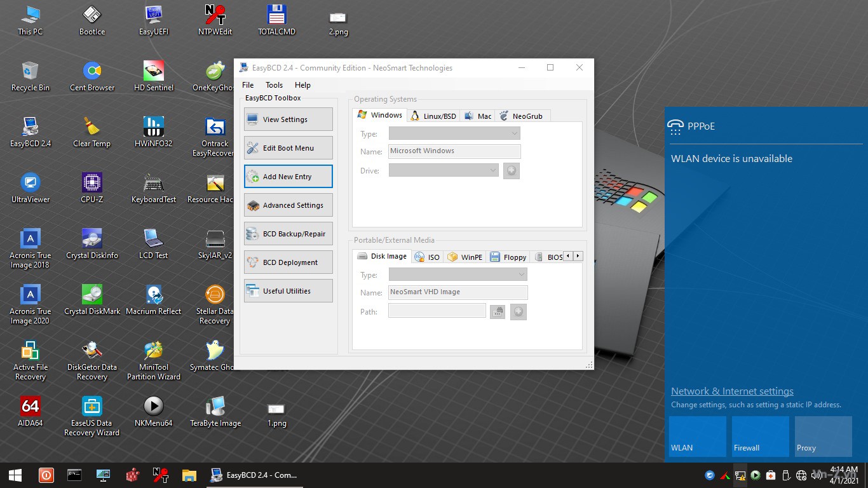This screenshot has width=868, height=488.
Task: Open Useful Utilities section
Action: click(x=288, y=291)
